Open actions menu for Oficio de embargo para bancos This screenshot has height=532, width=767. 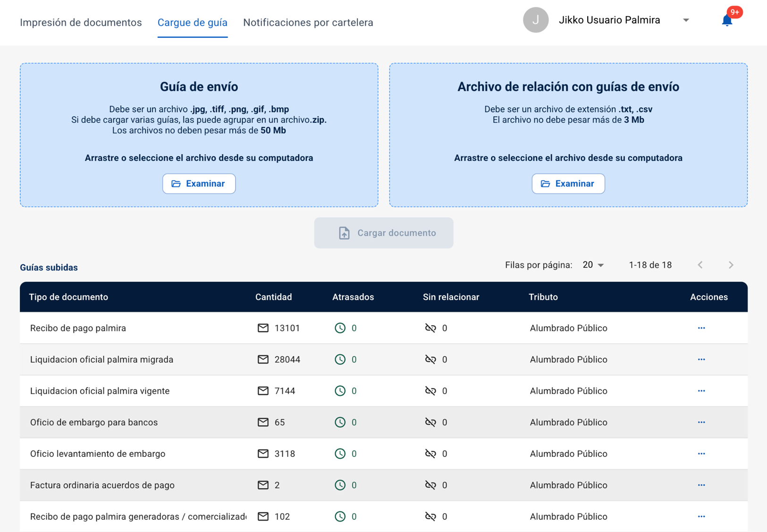pos(701,422)
